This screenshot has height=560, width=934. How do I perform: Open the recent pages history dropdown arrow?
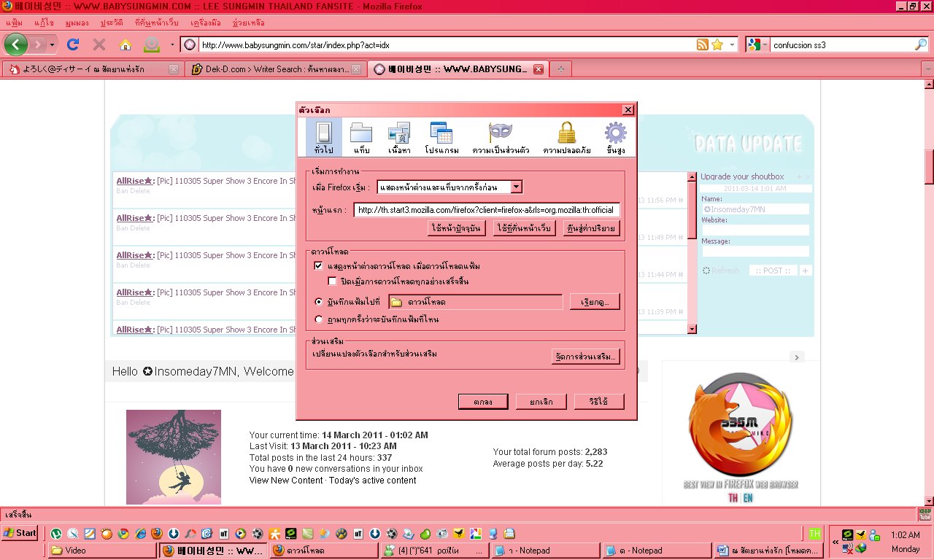(51, 45)
